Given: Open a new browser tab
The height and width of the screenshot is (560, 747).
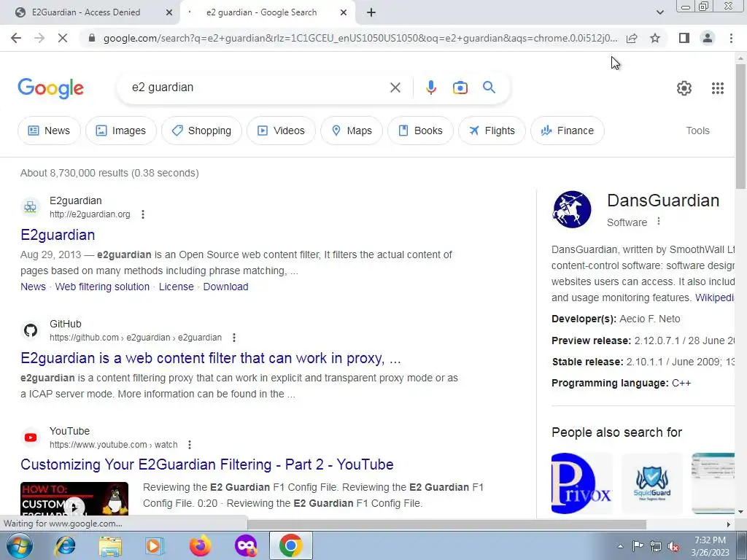Looking at the screenshot, I should pos(371,13).
